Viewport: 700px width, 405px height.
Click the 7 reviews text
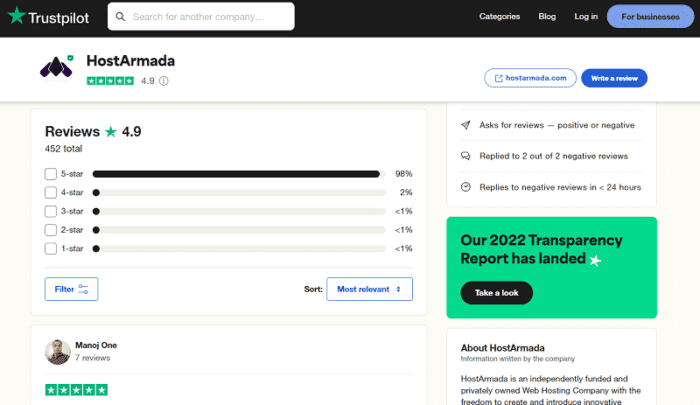pos(92,358)
